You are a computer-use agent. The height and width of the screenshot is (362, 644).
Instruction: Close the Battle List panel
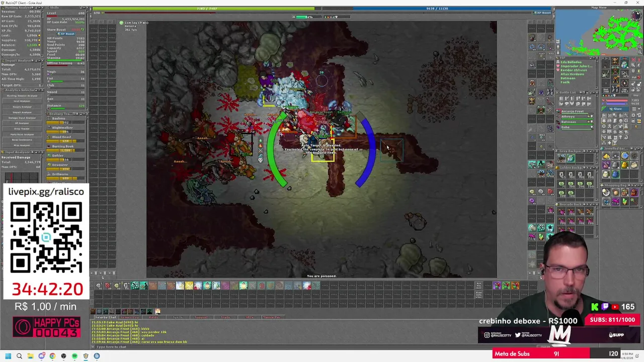tap(597, 93)
